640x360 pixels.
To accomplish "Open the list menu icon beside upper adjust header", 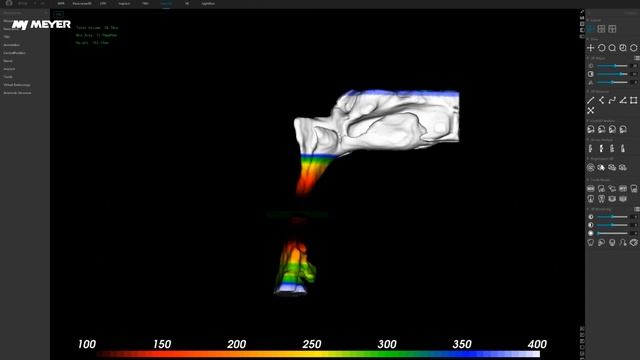I will pyautogui.click(x=637, y=58).
